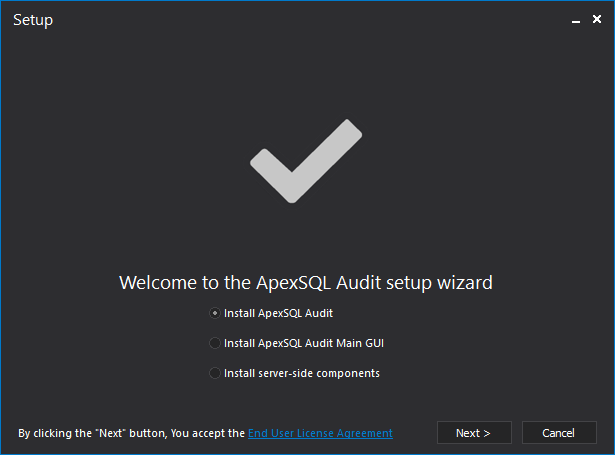Click the empty dark area below the checkmark

(x=306, y=235)
